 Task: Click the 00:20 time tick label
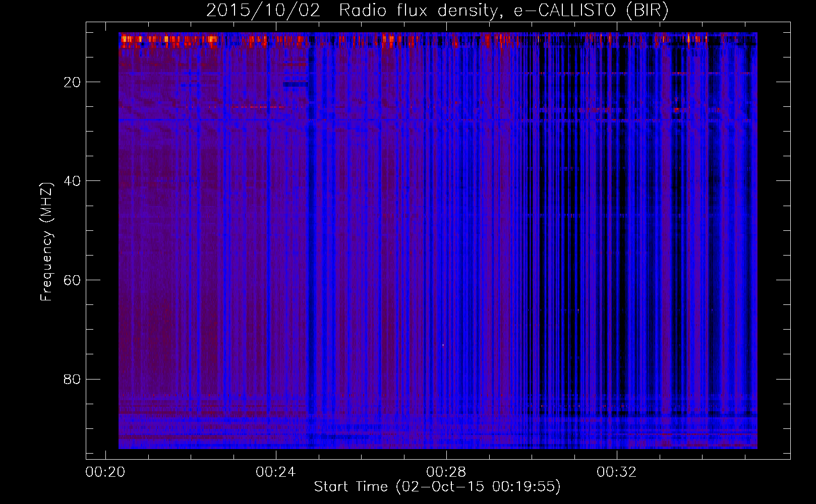105,472
